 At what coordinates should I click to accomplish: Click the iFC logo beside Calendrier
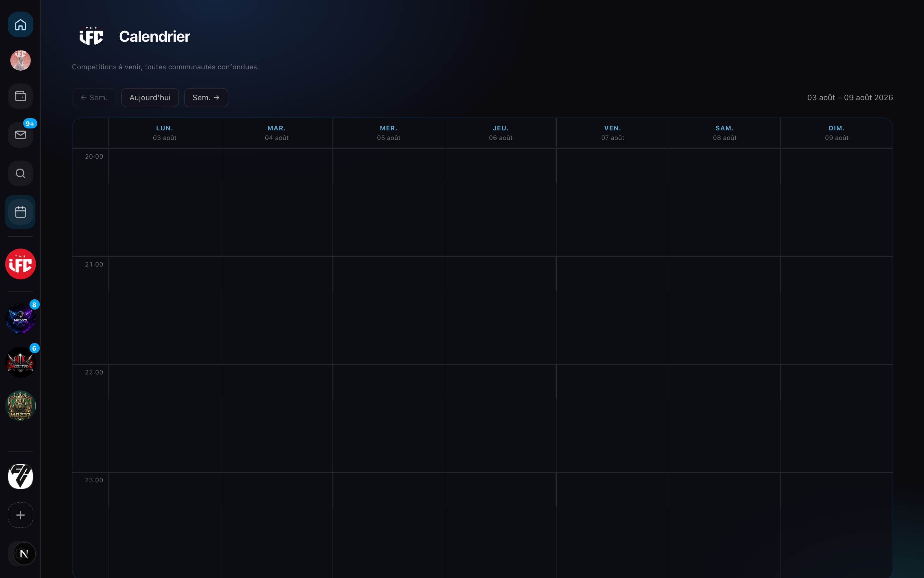(91, 36)
